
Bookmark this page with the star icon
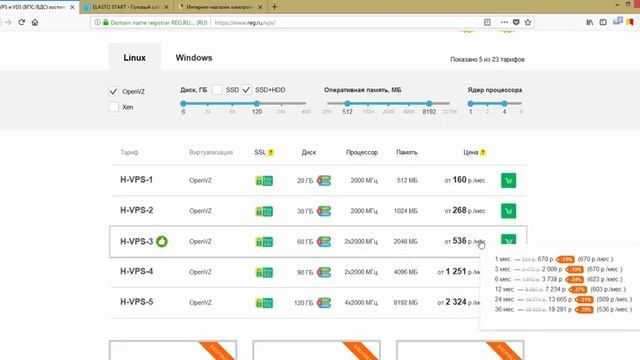(x=528, y=22)
